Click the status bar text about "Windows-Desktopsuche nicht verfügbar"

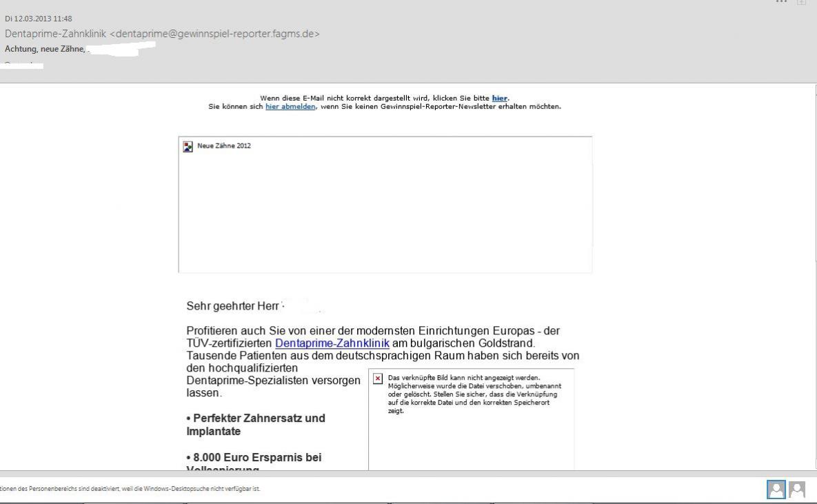click(130, 489)
